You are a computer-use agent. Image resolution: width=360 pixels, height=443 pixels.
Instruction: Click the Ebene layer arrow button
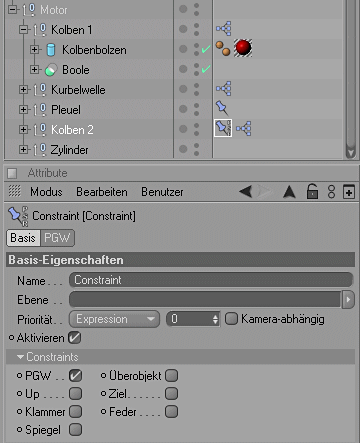pos(348,299)
